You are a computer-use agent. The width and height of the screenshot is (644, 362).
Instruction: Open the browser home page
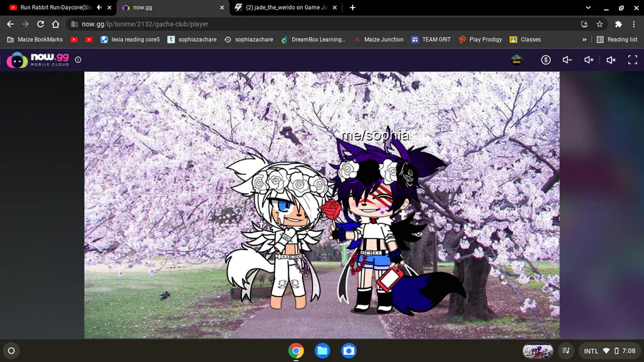[55, 24]
